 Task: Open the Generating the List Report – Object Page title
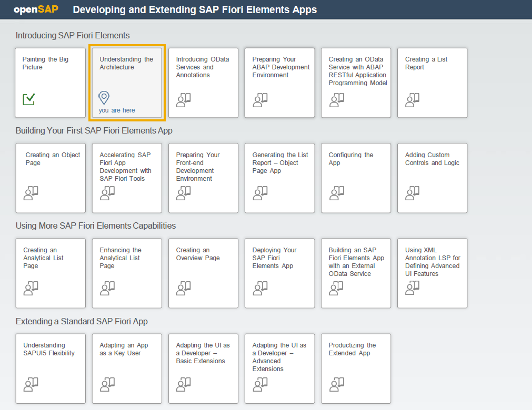(x=280, y=162)
